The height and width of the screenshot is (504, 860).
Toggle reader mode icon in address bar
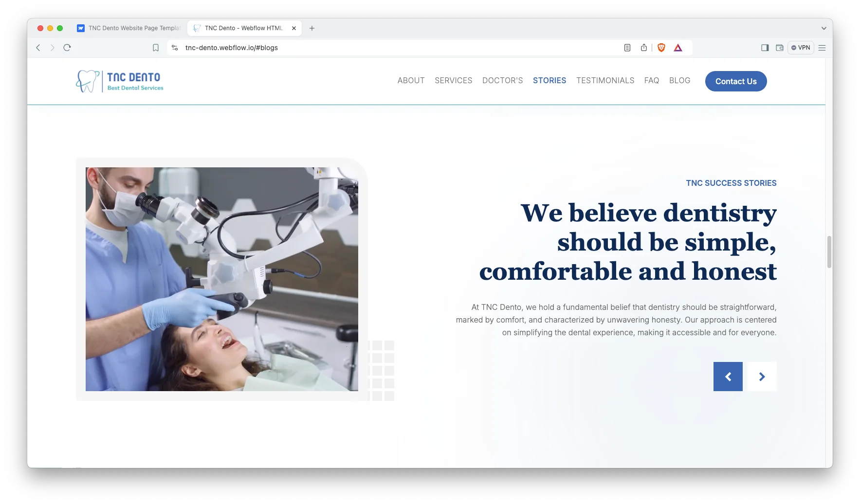(x=627, y=48)
